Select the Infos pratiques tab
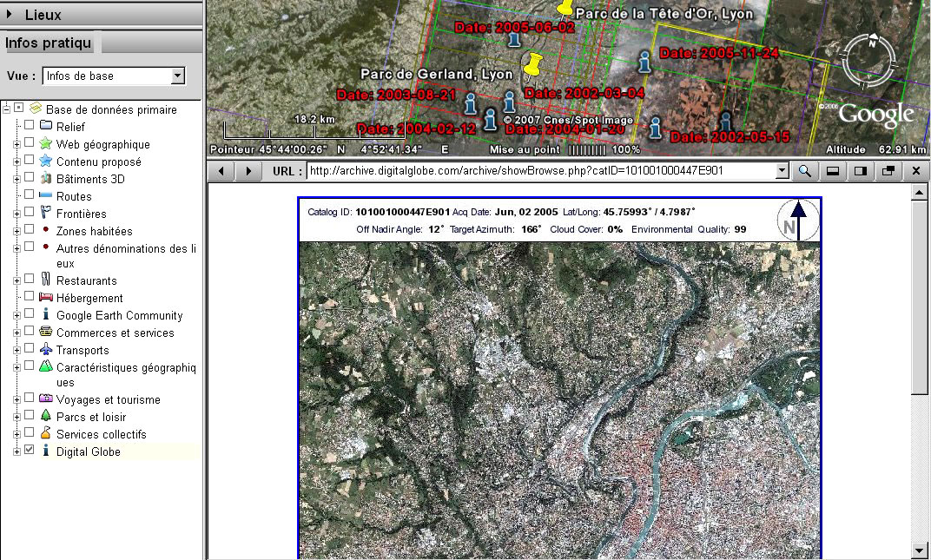 (50, 43)
